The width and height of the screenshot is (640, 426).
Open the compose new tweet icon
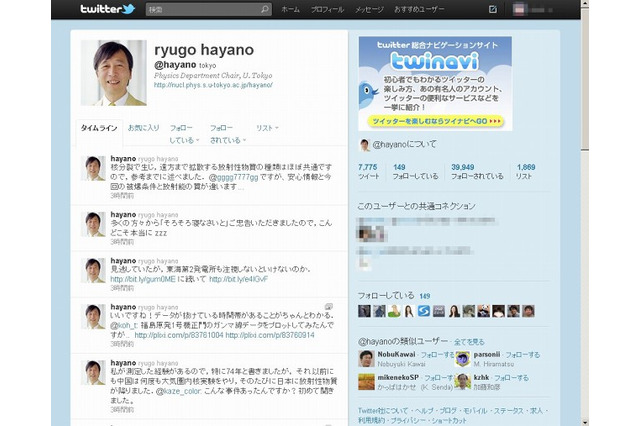(x=493, y=9)
